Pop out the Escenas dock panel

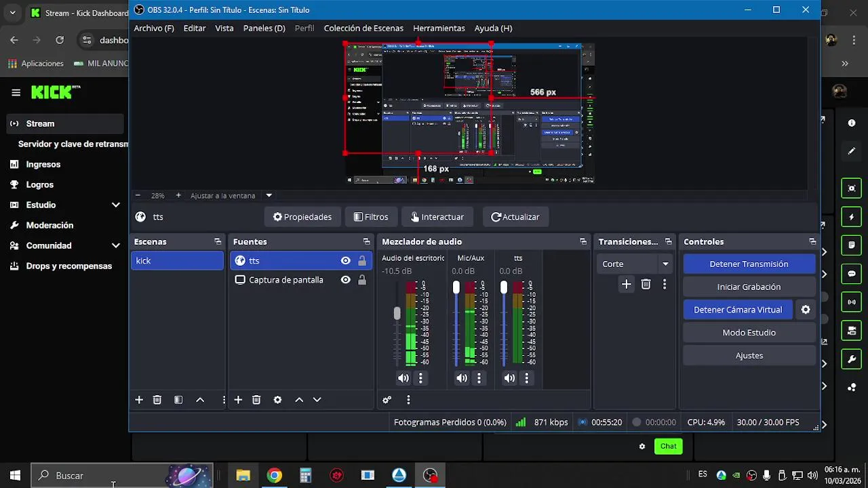(218, 241)
